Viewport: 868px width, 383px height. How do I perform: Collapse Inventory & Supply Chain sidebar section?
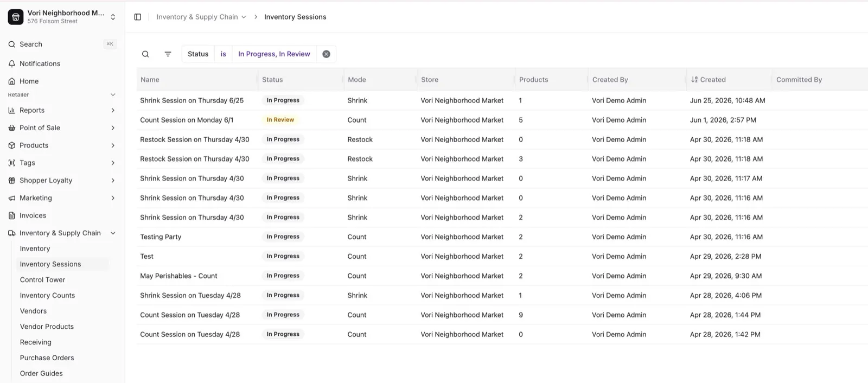[x=113, y=233]
